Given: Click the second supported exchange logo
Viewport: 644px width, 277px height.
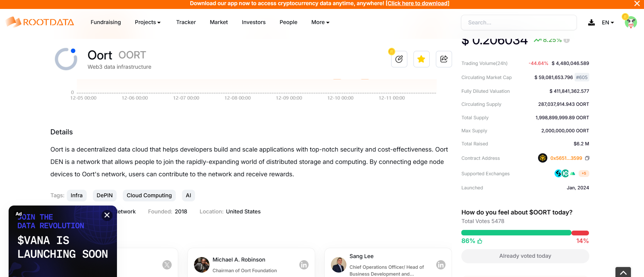Looking at the screenshot, I should 565,174.
